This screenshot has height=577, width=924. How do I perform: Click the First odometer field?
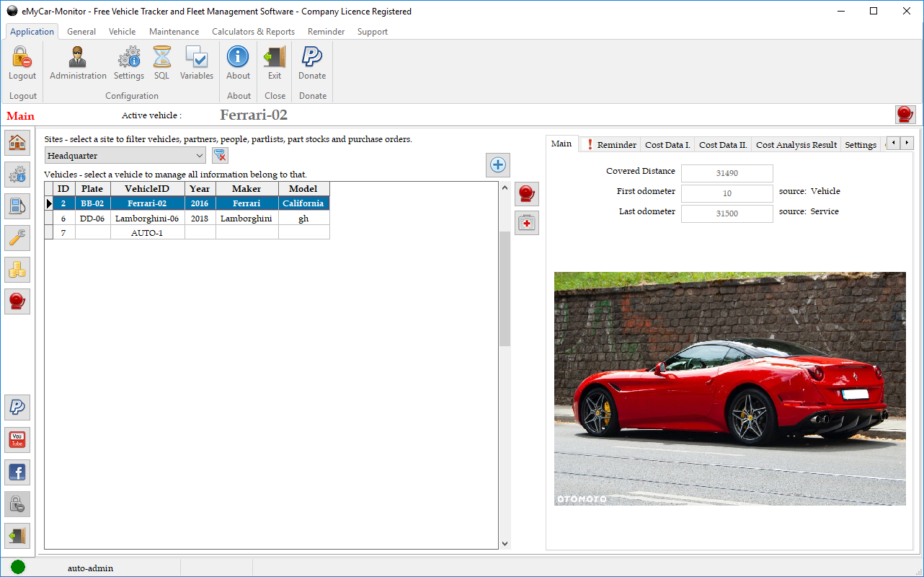[x=727, y=193]
